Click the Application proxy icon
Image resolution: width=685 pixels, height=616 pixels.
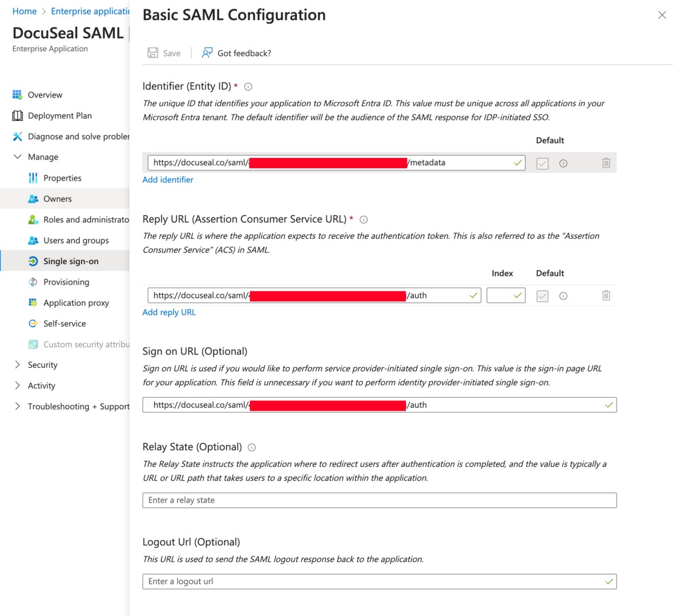(33, 302)
